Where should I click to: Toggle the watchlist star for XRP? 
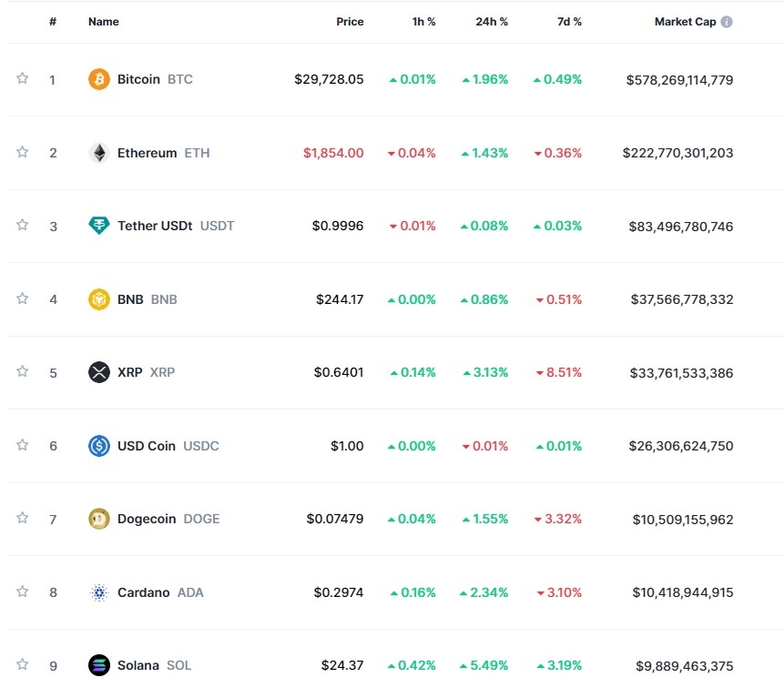click(x=23, y=371)
